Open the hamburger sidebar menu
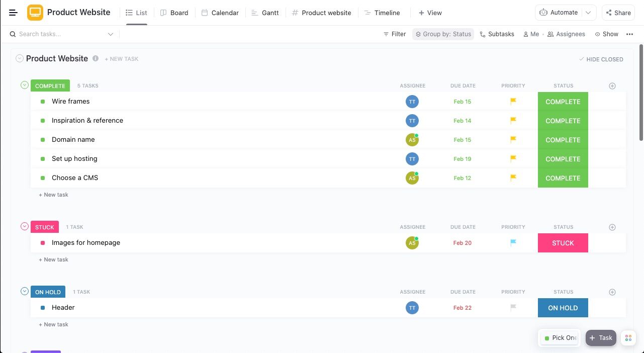This screenshot has height=353, width=644. click(x=14, y=13)
